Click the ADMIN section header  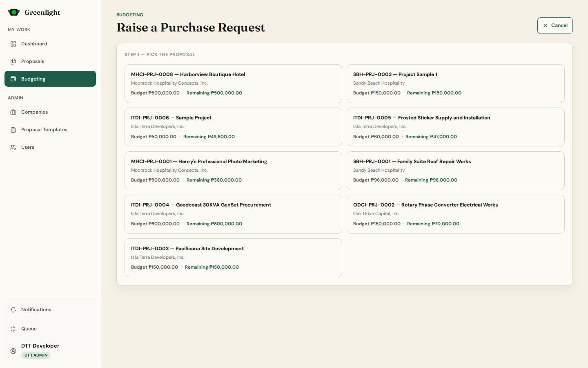16,98
